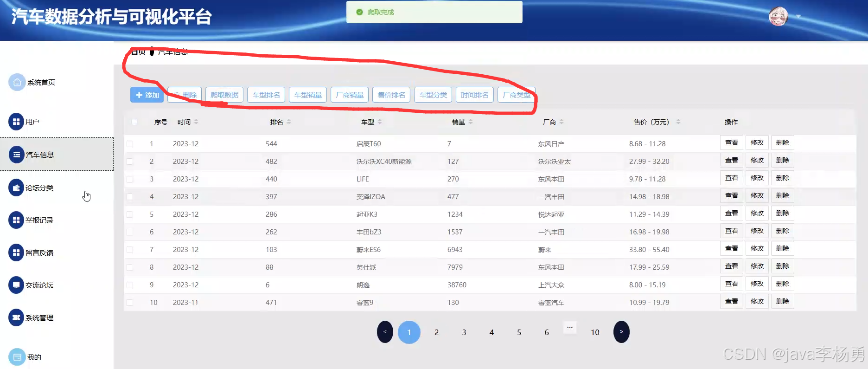This screenshot has height=369, width=868.
Task: Check the checkbox for row LIFE
Action: point(130,179)
